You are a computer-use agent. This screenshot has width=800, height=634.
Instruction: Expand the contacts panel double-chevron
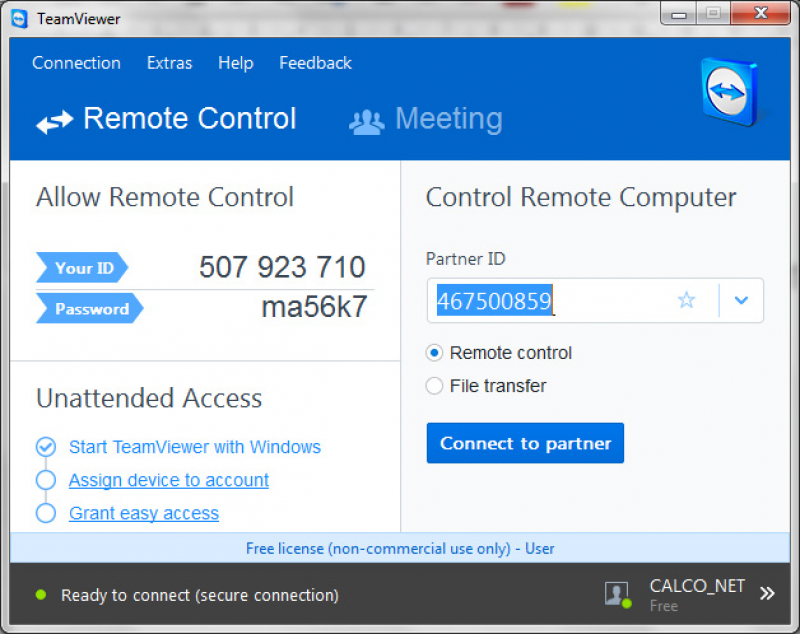767,593
